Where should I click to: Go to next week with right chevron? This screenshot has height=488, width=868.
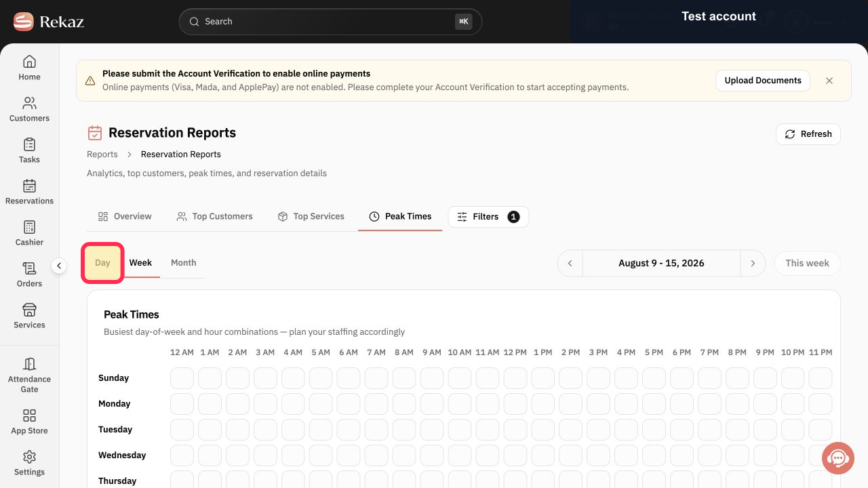tap(753, 263)
